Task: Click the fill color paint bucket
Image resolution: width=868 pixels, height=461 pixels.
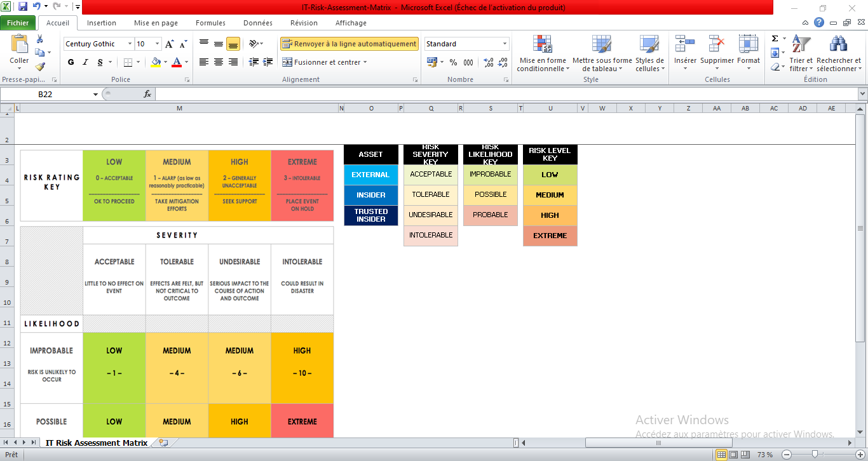Action: point(156,62)
